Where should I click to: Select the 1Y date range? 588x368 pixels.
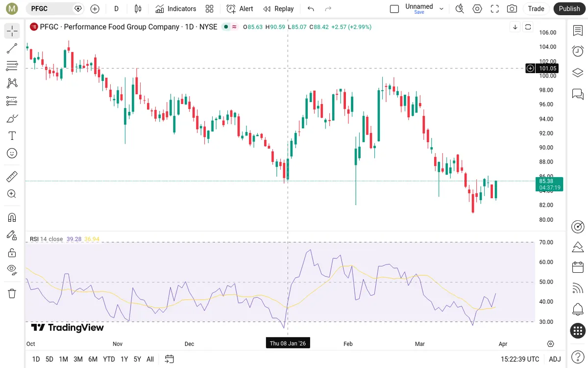pyautogui.click(x=124, y=359)
